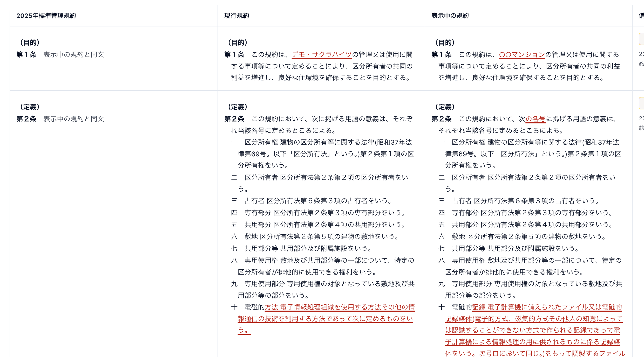Select item 九 専用使用部分 in 現行規約 column
The height and width of the screenshot is (357, 644).
pyautogui.click(x=323, y=290)
